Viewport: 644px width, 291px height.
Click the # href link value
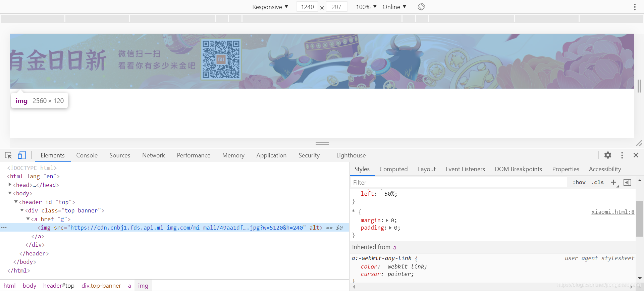[62, 219]
